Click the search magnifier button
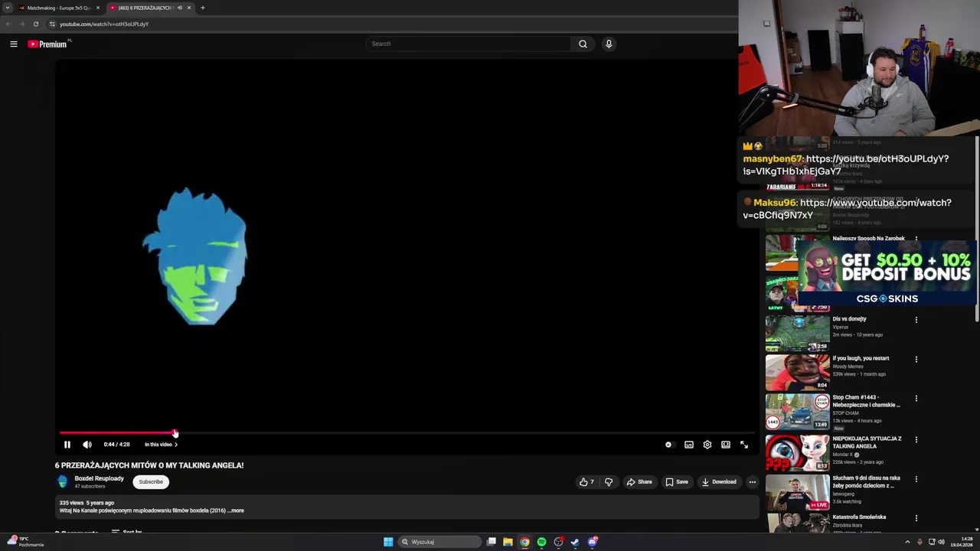Viewport: 980px width, 551px height. 583,44
